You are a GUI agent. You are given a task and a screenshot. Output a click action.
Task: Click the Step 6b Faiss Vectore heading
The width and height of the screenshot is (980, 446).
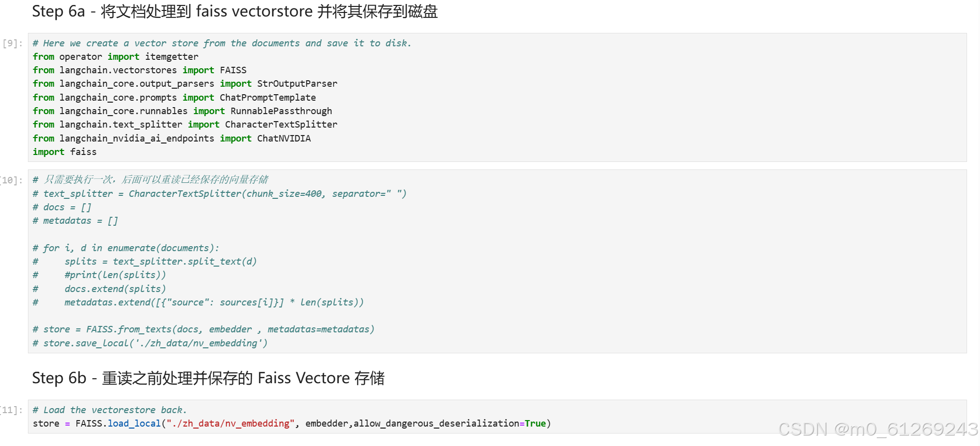tap(208, 378)
